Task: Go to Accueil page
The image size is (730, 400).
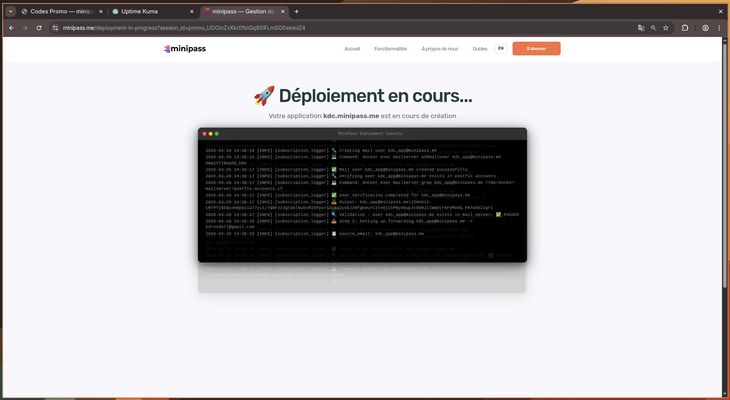Action: tap(352, 49)
